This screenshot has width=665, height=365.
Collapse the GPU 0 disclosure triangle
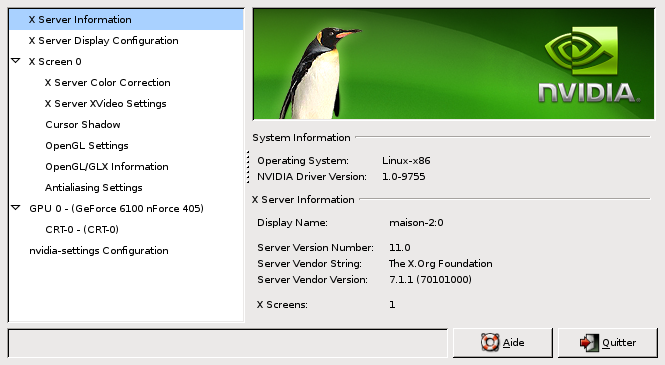tap(16, 208)
